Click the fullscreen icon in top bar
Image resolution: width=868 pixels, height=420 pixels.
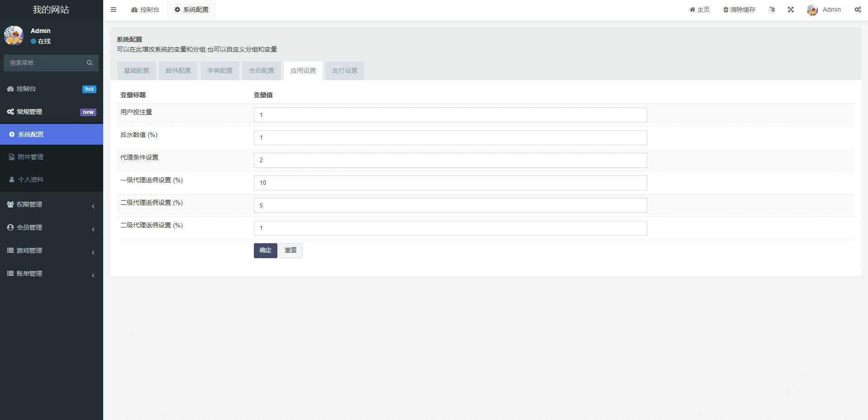tap(791, 9)
